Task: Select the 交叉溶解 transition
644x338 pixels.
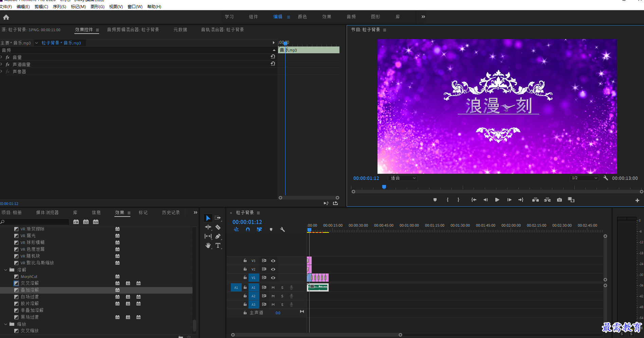Action: (30, 283)
